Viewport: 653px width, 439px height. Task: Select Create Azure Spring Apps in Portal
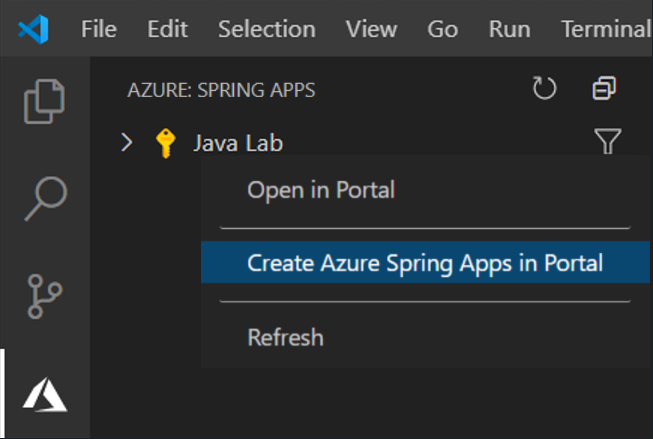coord(425,264)
